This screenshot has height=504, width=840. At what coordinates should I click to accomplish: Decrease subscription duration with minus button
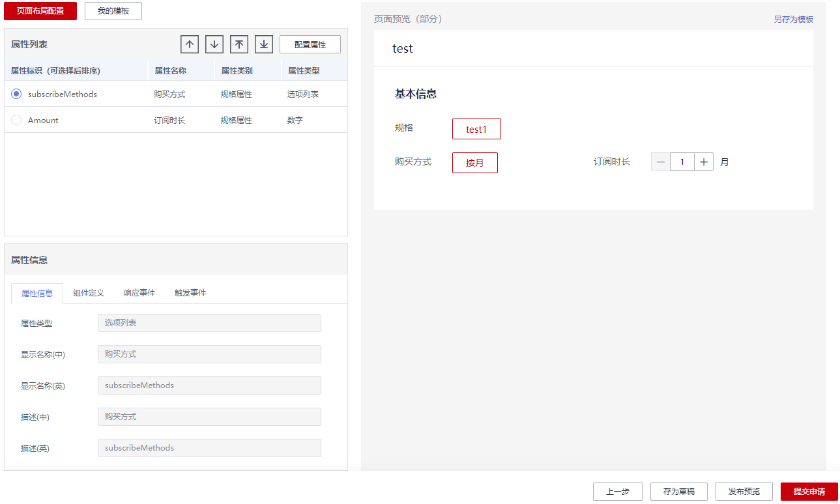(x=661, y=161)
